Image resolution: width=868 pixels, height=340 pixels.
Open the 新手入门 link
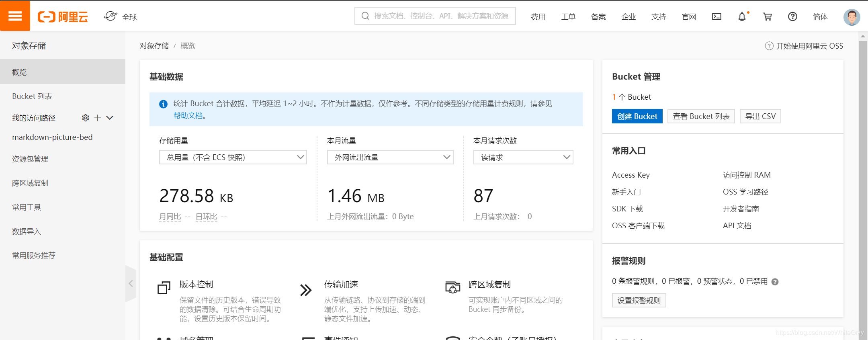(x=626, y=192)
